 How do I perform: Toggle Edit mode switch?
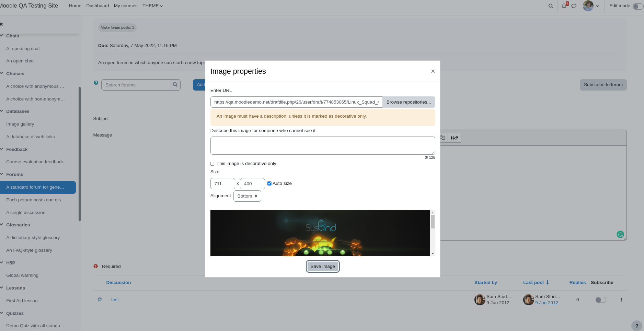[x=638, y=6]
